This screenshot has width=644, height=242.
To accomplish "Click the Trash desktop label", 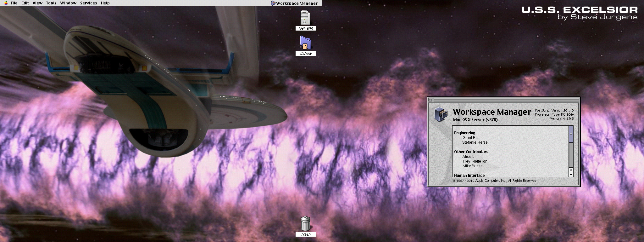I will [306, 234].
